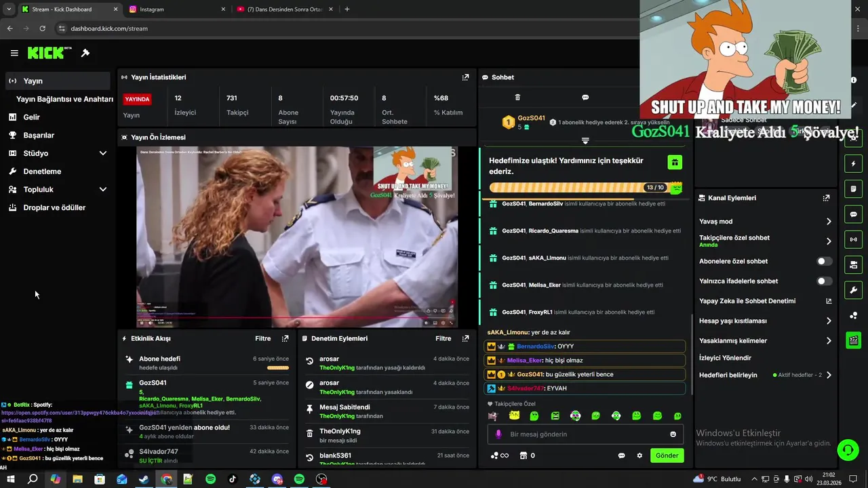This screenshot has width=868, height=488.
Task: Open Yavaş mod options chevron
Action: [829, 222]
